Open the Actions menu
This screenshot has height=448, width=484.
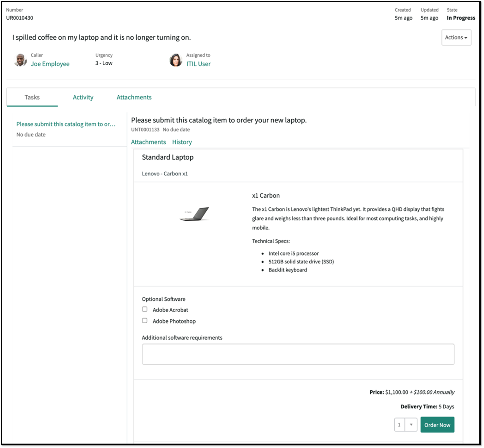pyautogui.click(x=456, y=37)
